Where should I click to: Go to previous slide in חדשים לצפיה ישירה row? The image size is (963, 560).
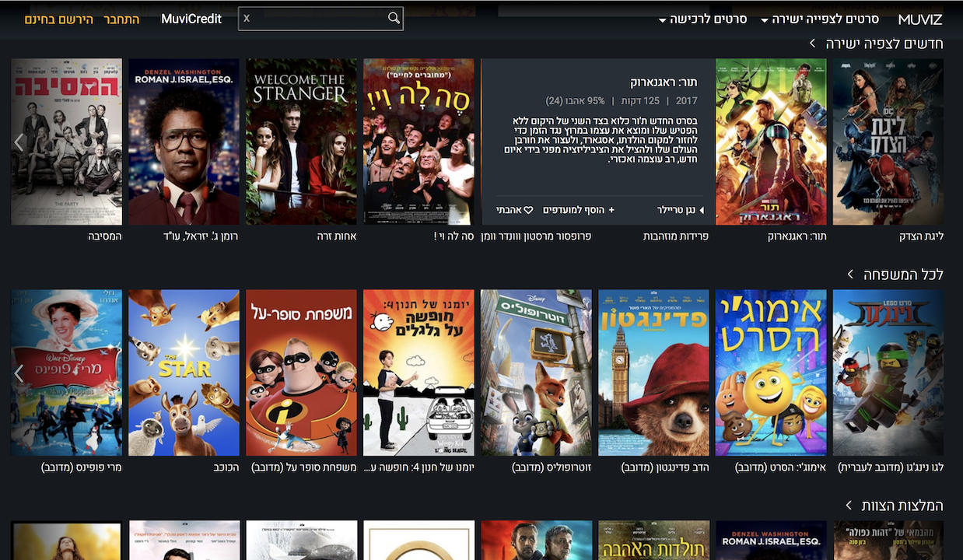[19, 142]
